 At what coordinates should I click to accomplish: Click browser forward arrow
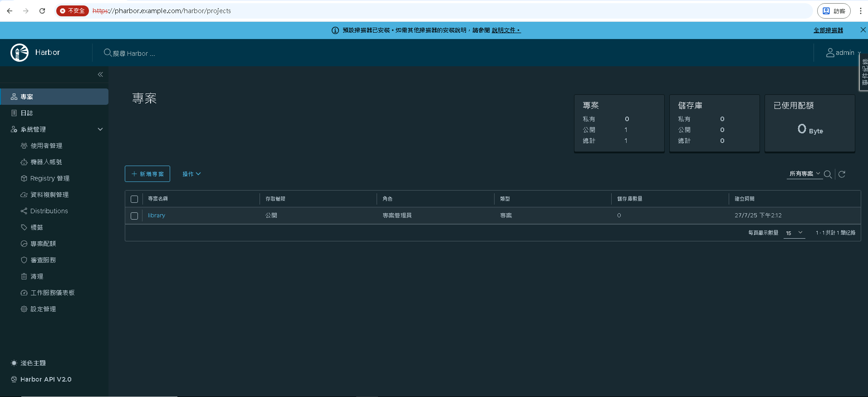[26, 11]
